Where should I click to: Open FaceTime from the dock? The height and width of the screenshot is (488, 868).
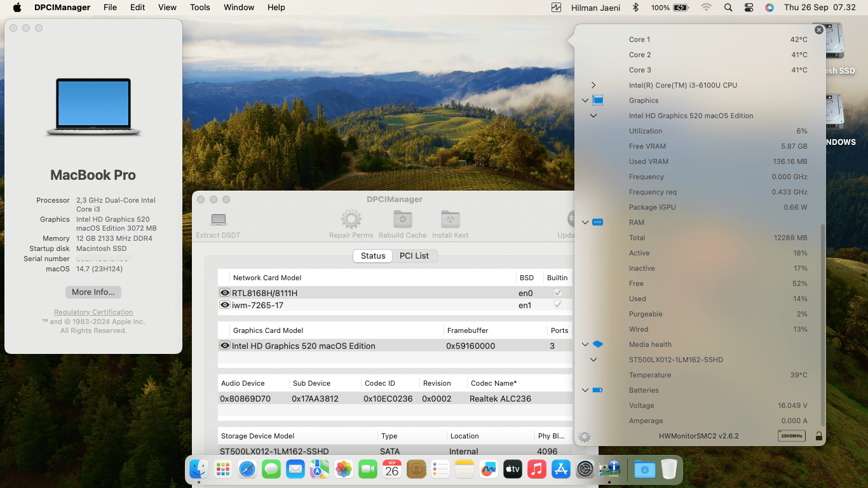[368, 470]
